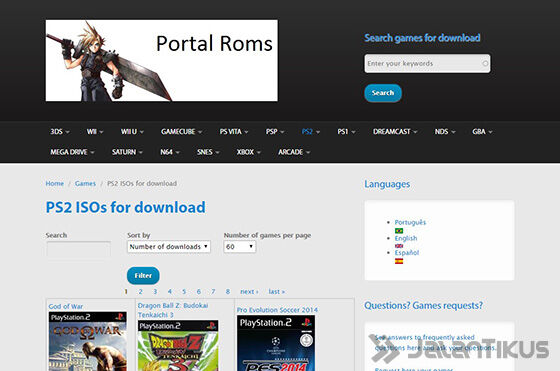The width and height of the screenshot is (560, 371).
Task: Switch language to Português
Action: point(410,222)
